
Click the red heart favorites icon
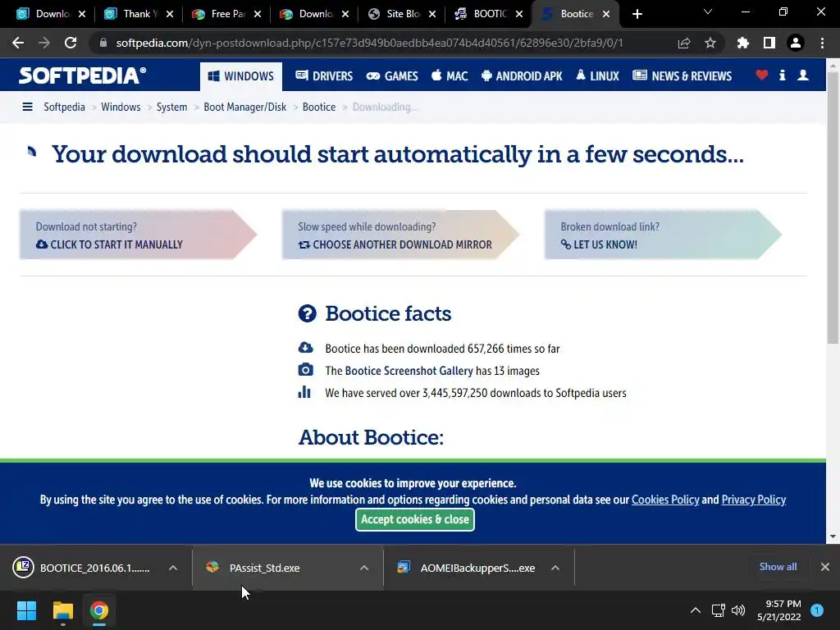(x=762, y=75)
